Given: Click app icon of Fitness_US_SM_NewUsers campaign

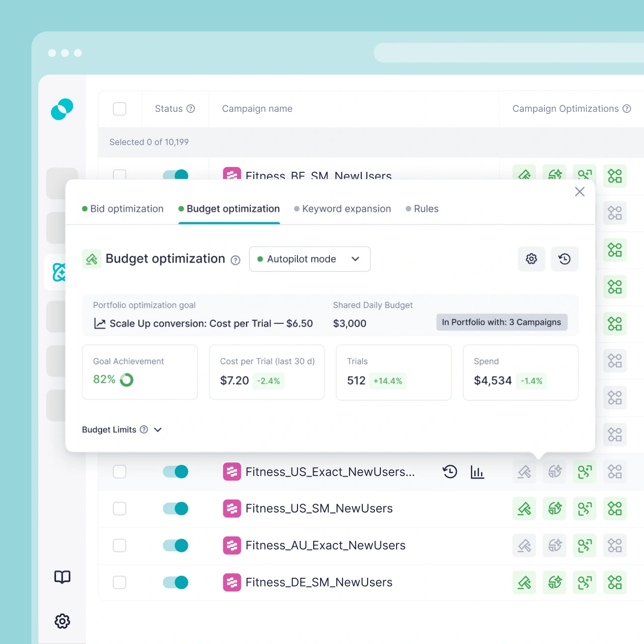Looking at the screenshot, I should click(x=232, y=509).
